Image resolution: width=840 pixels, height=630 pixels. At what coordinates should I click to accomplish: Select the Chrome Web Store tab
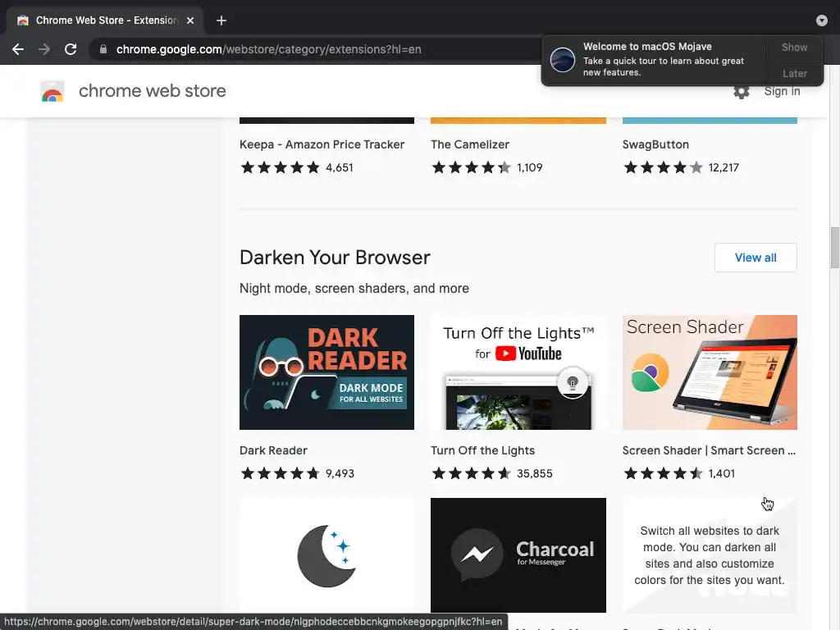tap(104, 21)
